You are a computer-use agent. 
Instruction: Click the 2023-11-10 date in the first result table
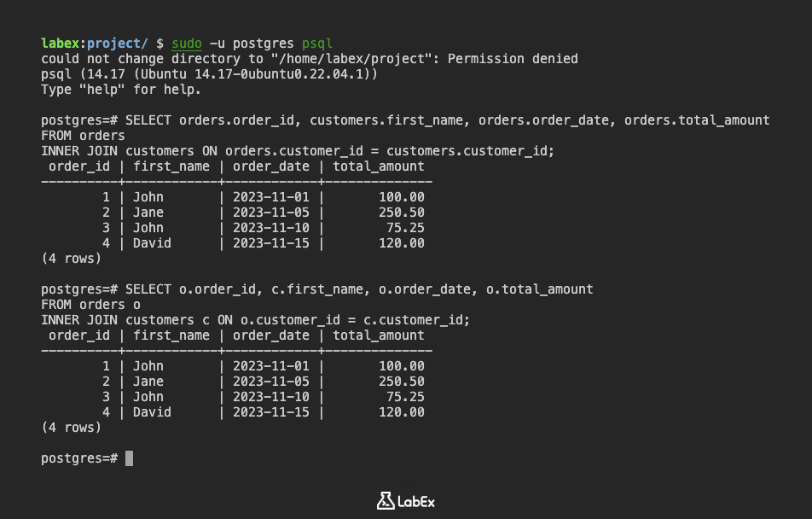270,228
